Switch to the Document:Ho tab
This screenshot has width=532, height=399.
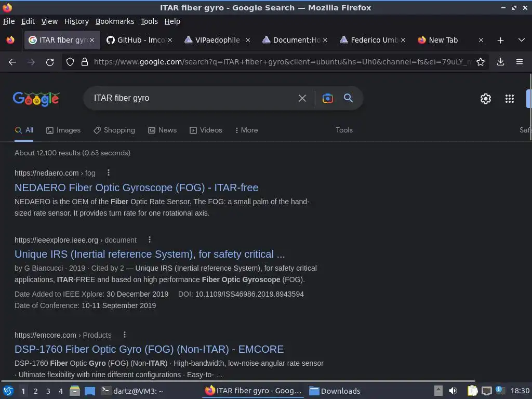tap(292, 40)
